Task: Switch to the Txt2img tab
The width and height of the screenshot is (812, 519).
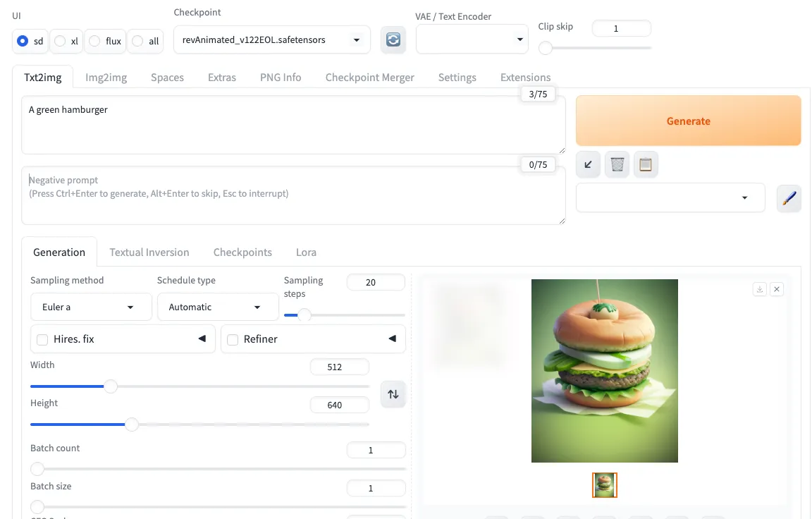Action: click(43, 78)
